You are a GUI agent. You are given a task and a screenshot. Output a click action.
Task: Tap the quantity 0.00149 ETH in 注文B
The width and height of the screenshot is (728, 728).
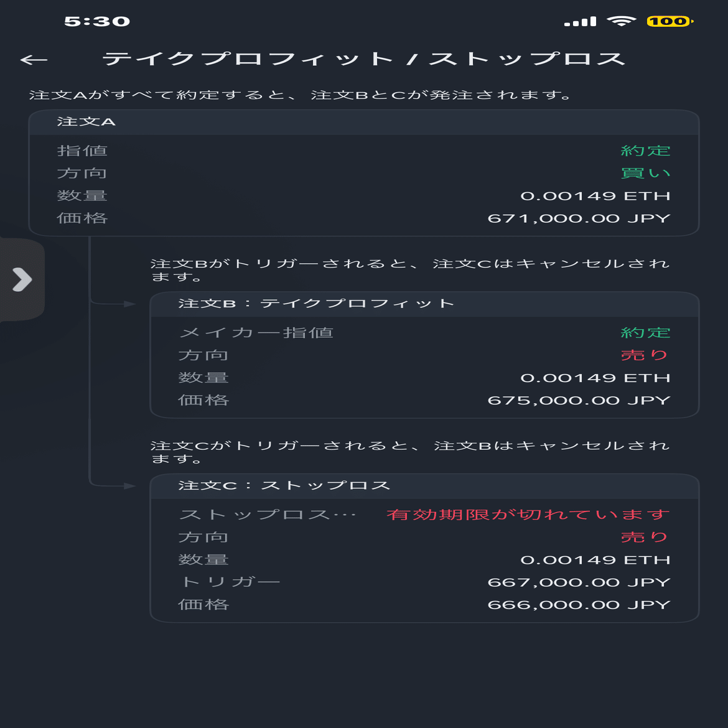pyautogui.click(x=596, y=377)
